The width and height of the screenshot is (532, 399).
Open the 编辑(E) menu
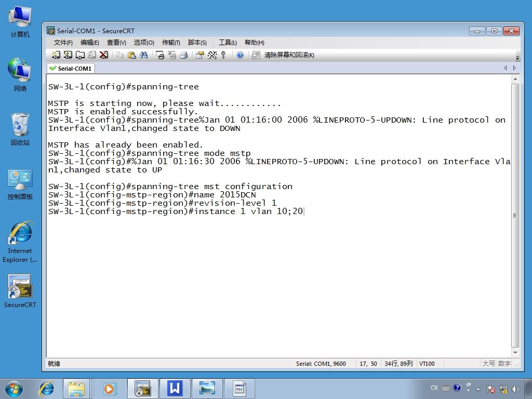pyautogui.click(x=89, y=43)
